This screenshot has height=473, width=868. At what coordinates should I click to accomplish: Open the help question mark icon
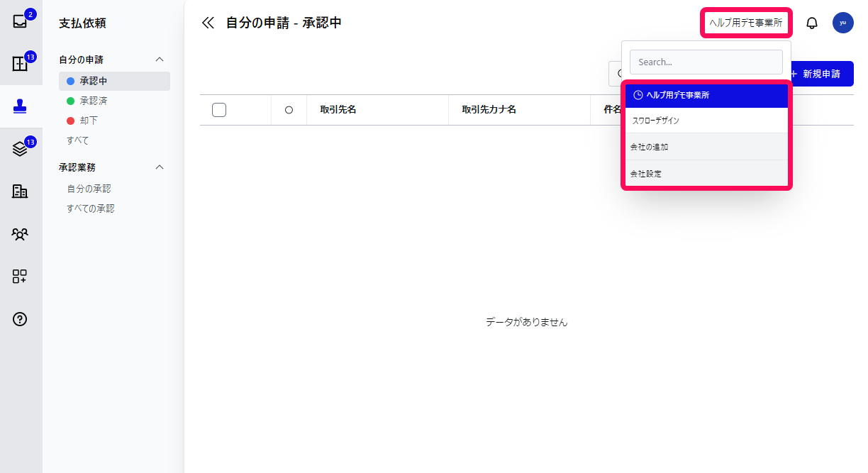click(x=20, y=319)
